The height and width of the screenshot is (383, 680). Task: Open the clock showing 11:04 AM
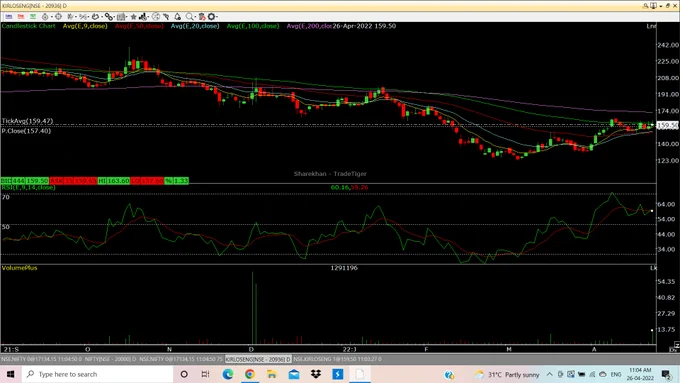640,374
